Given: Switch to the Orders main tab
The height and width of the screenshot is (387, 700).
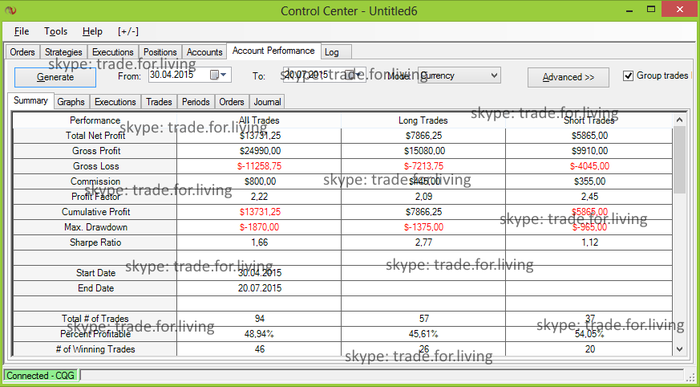Looking at the screenshot, I should coord(22,52).
